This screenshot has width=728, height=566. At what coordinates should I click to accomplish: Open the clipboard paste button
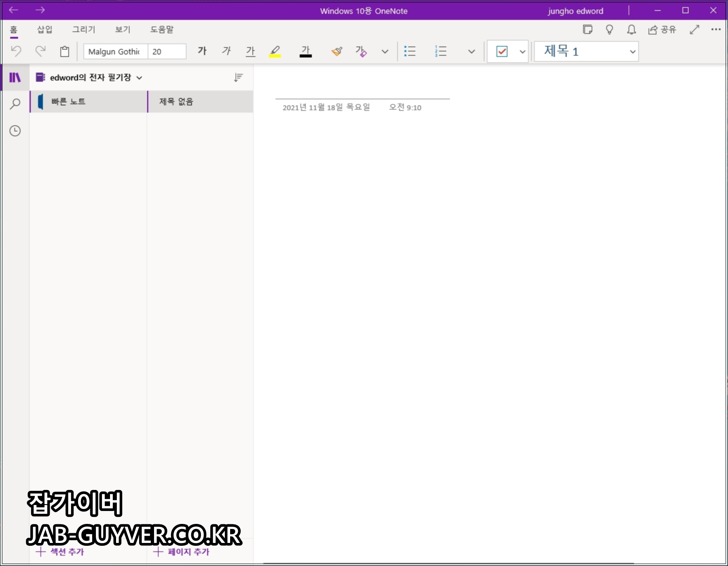65,51
